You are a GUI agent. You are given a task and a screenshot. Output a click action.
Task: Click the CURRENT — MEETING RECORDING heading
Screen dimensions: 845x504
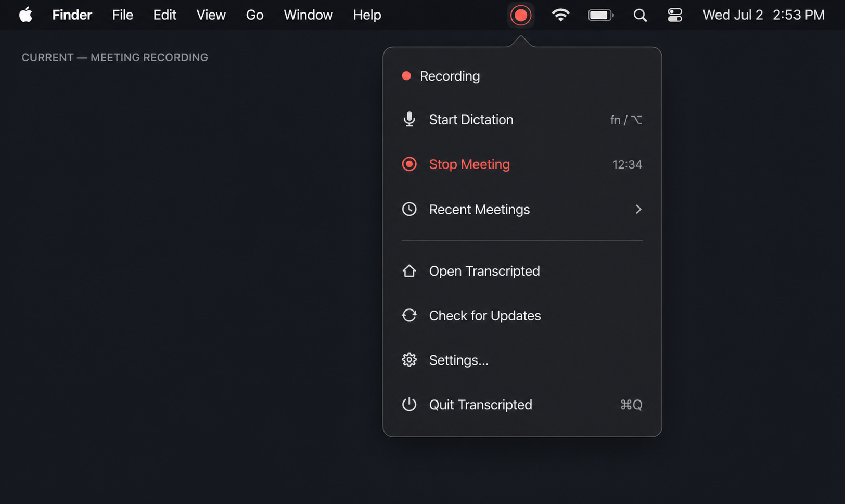click(x=114, y=57)
